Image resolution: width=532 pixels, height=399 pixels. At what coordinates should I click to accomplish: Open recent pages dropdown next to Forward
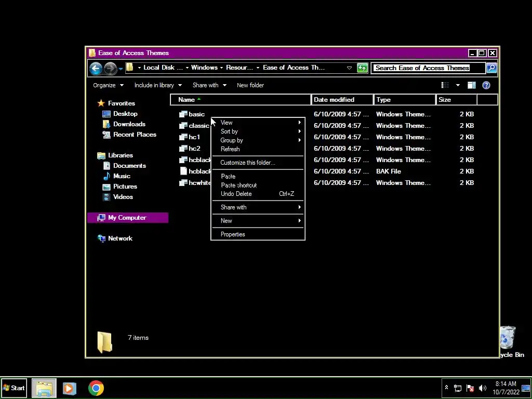[121, 69]
